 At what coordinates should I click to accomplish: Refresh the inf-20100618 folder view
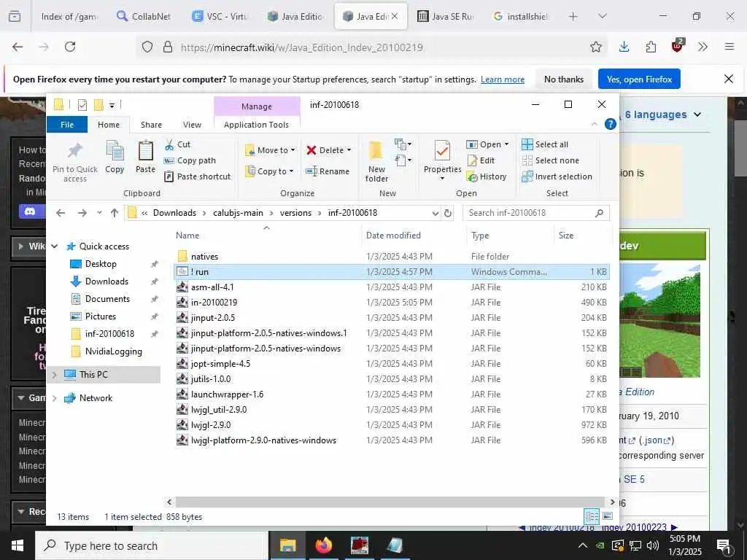tap(448, 213)
